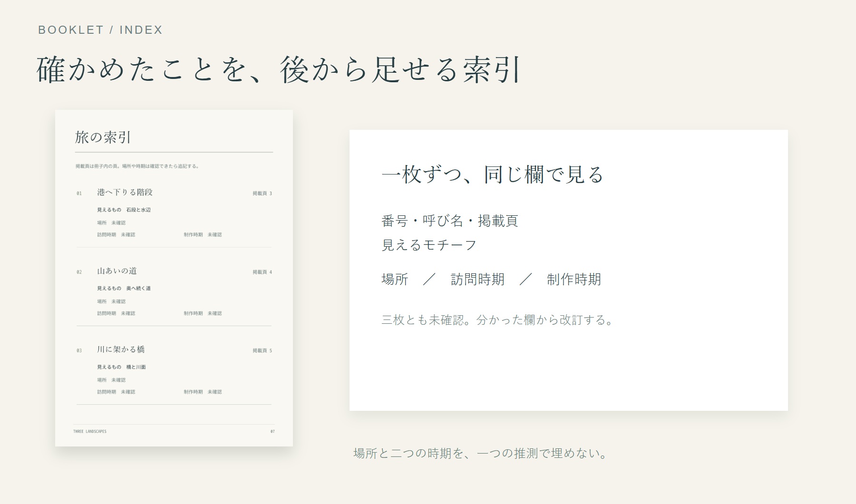Select entry title '川に架かる橋'

(x=121, y=349)
